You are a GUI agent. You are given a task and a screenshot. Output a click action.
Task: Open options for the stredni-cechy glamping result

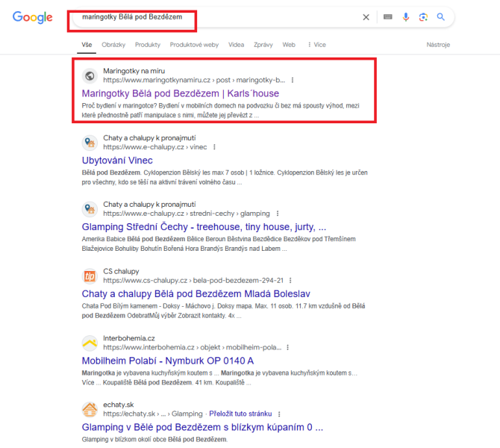coord(278,214)
